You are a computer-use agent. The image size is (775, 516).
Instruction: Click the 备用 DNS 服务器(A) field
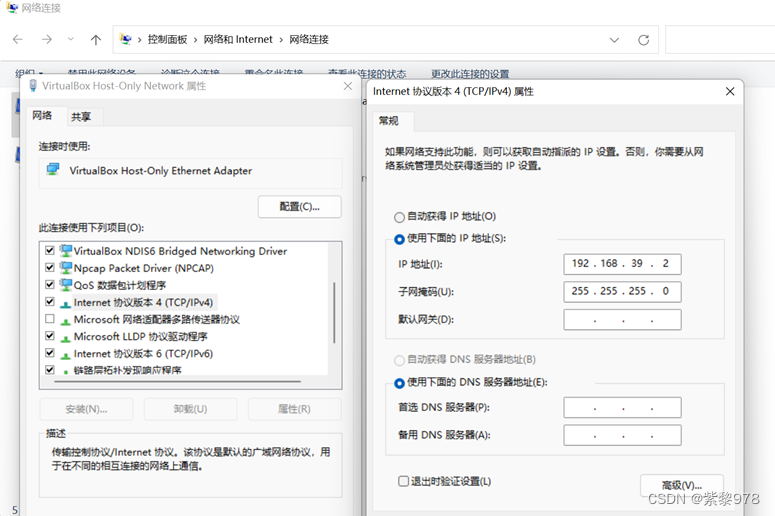[622, 435]
